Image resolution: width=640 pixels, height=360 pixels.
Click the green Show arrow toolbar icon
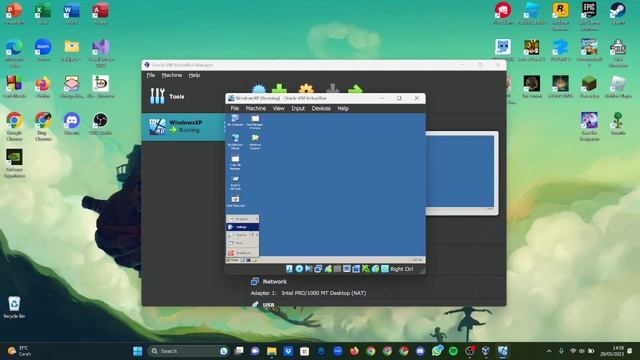tap(356, 89)
